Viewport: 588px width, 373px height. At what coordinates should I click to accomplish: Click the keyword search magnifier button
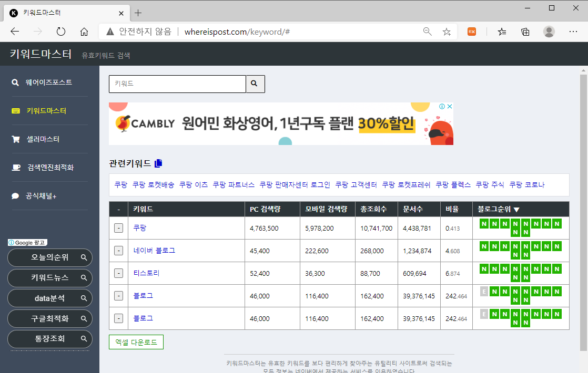click(255, 84)
